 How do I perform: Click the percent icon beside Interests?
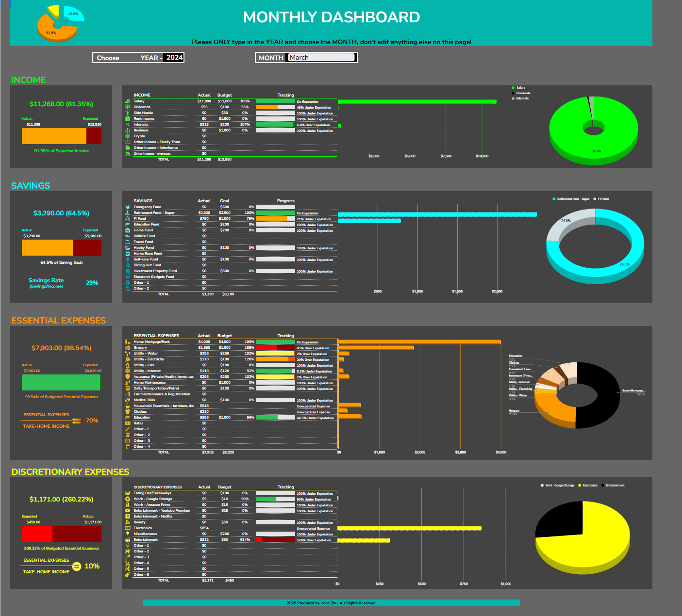[x=128, y=125]
